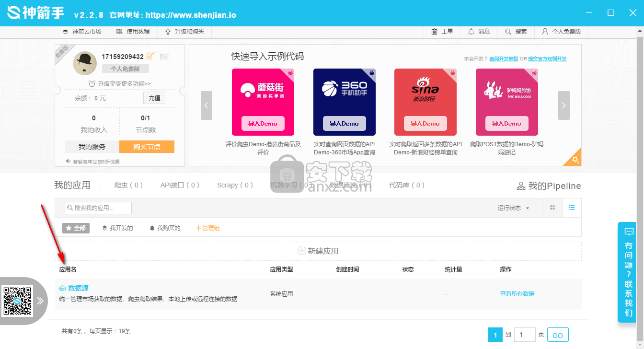
Task: Click 查看所有数据 link
Action: point(517,294)
